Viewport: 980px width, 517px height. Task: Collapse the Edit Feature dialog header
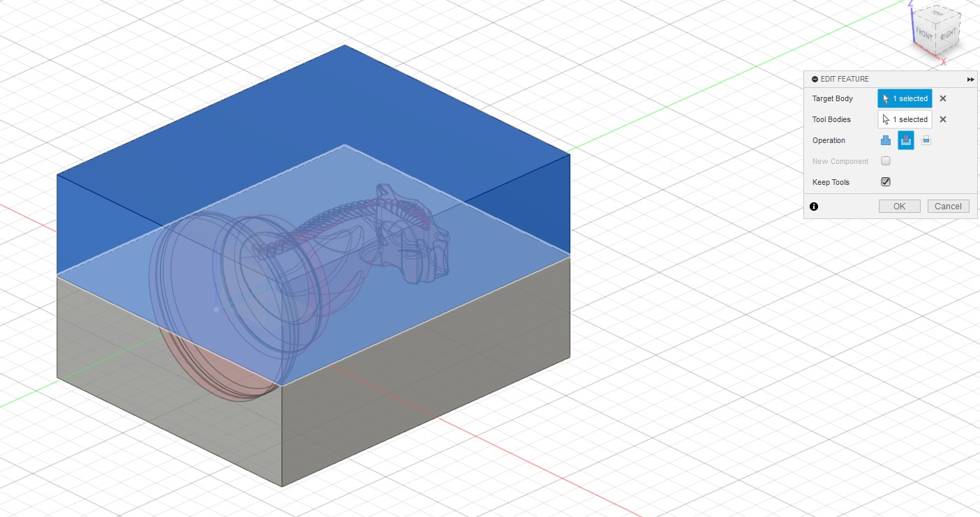(815, 80)
